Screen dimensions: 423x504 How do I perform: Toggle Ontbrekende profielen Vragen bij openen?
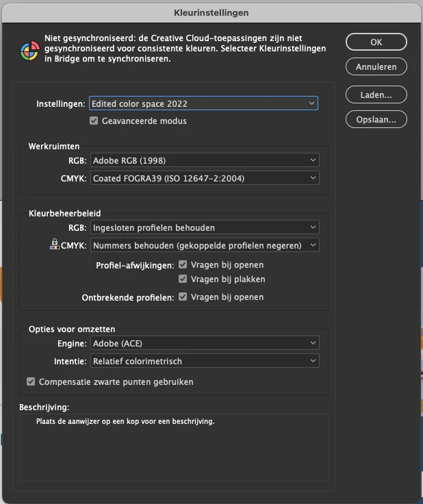tap(183, 297)
